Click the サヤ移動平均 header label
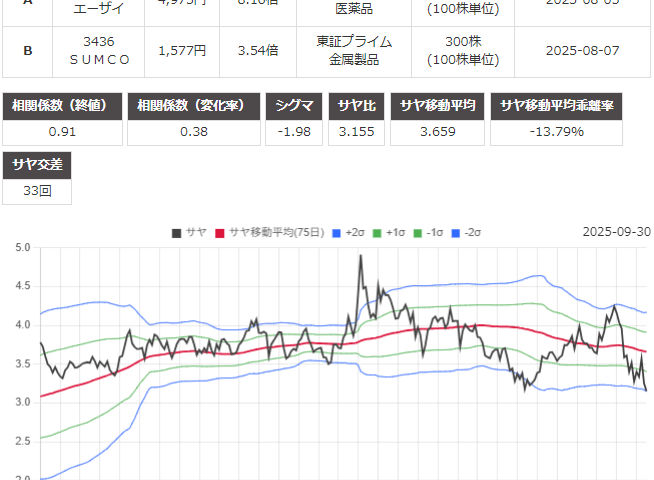Viewport: 654px width, 480px height. (x=441, y=107)
